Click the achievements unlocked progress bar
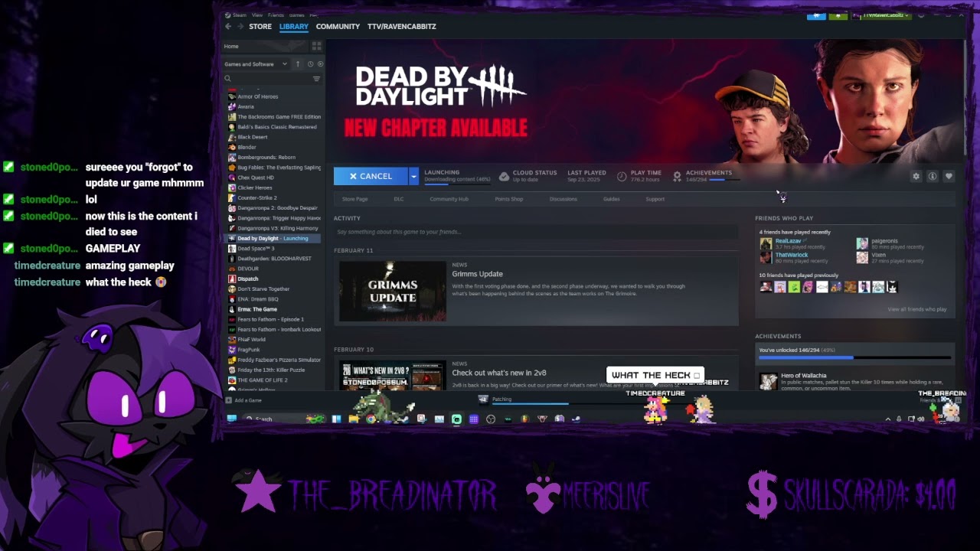The image size is (980, 551). click(854, 357)
